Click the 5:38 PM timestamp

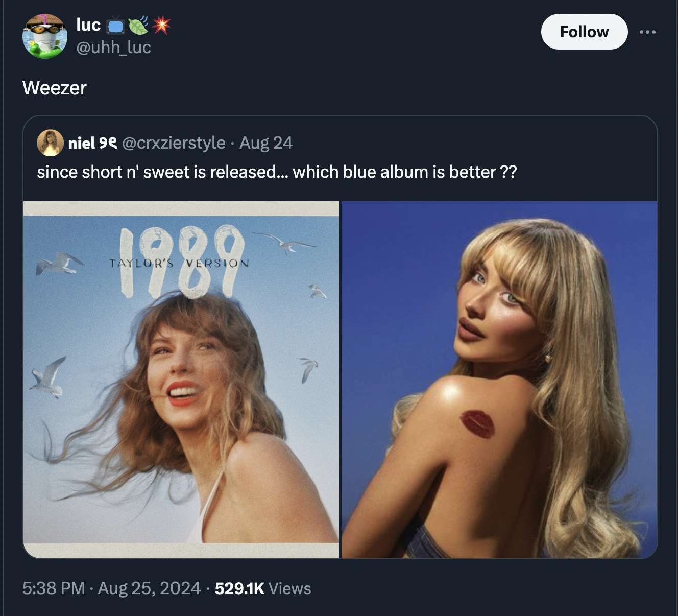pos(53,588)
